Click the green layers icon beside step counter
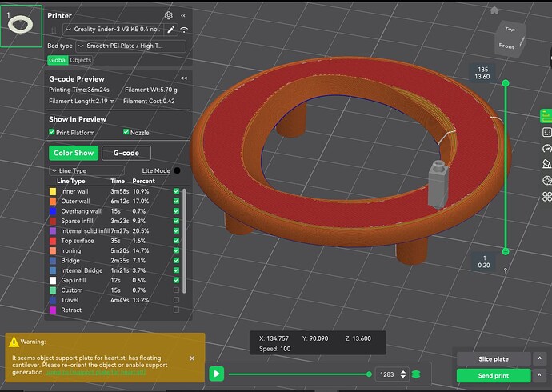 (x=416, y=374)
